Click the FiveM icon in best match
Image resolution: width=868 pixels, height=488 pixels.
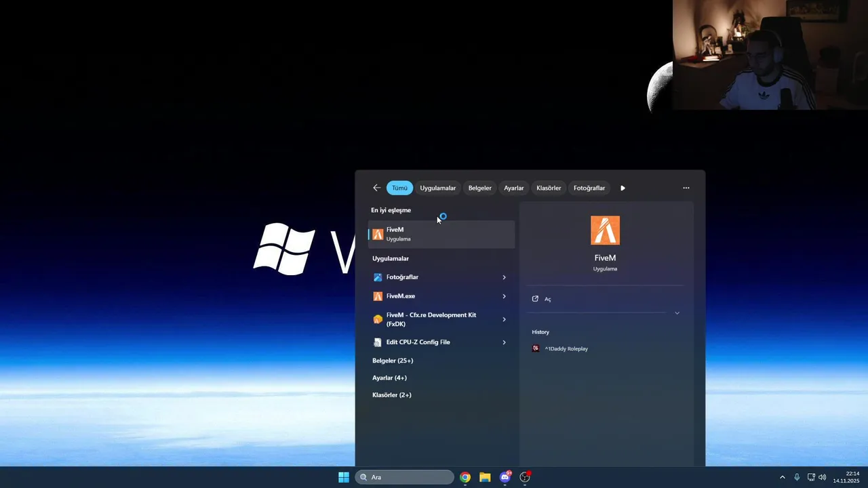[x=378, y=234]
